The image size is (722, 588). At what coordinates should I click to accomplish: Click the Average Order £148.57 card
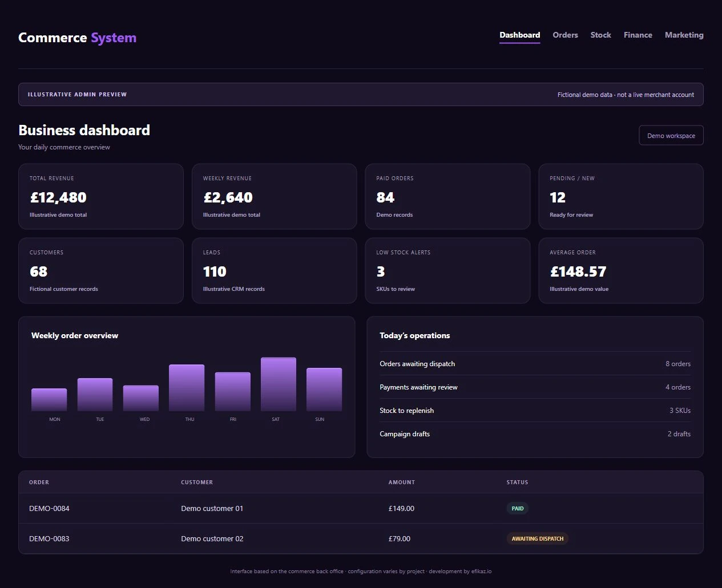coord(621,271)
